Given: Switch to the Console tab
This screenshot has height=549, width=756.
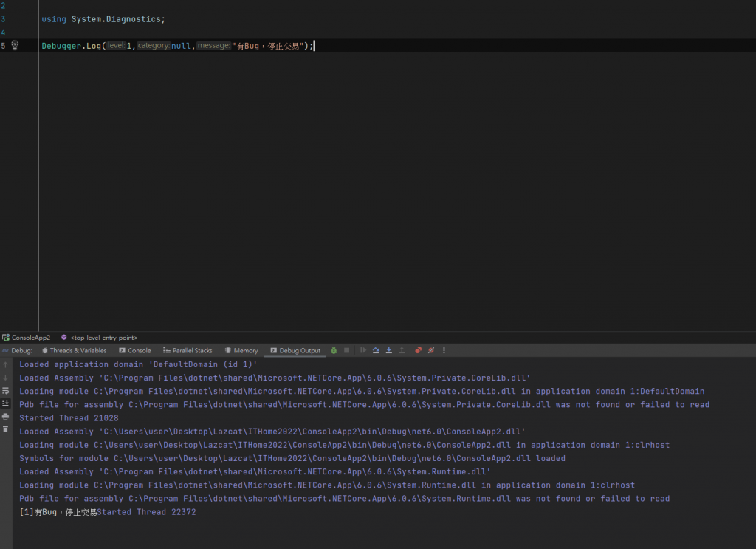Looking at the screenshot, I should pos(135,351).
